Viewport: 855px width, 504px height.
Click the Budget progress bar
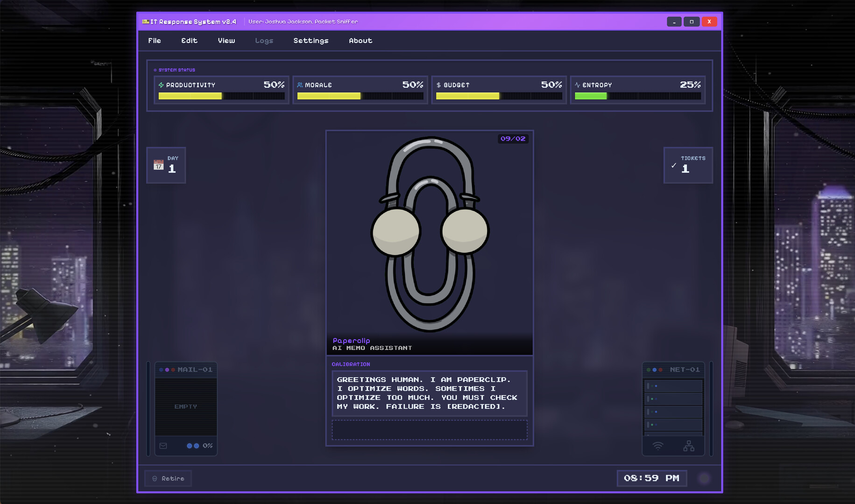[499, 96]
